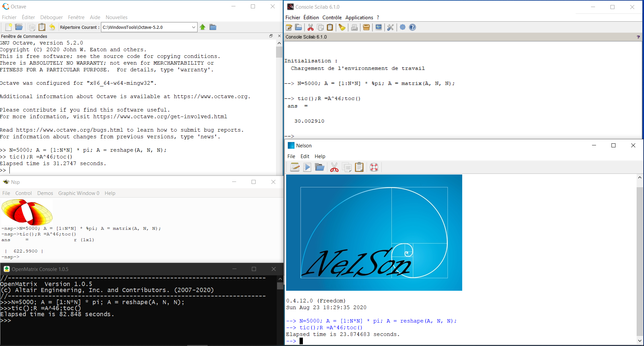Click Nelson's copy icon
644x346 pixels.
coord(347,167)
